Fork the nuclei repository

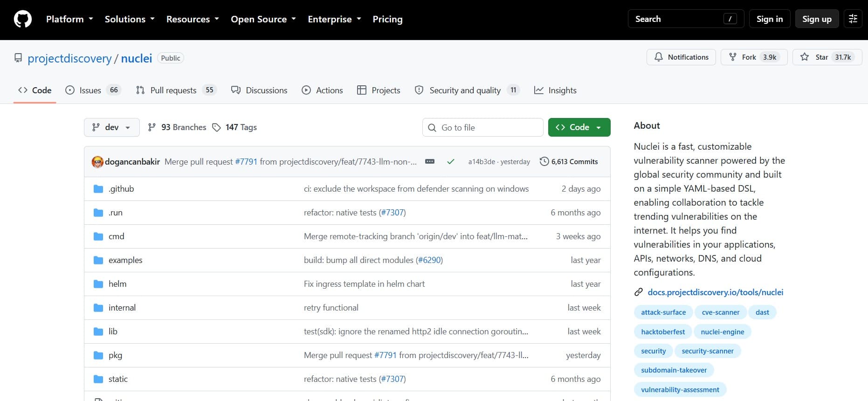[x=754, y=57]
